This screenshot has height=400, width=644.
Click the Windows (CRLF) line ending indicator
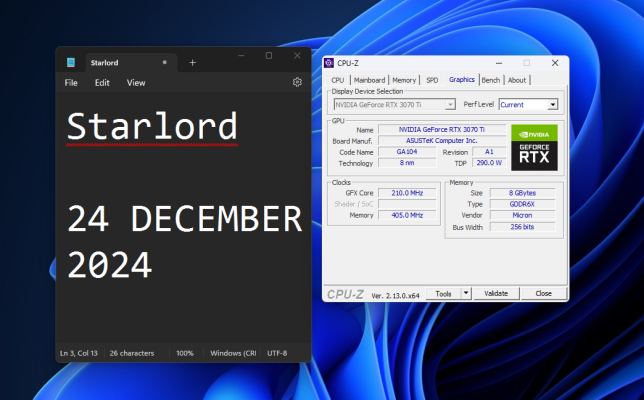pyautogui.click(x=233, y=353)
